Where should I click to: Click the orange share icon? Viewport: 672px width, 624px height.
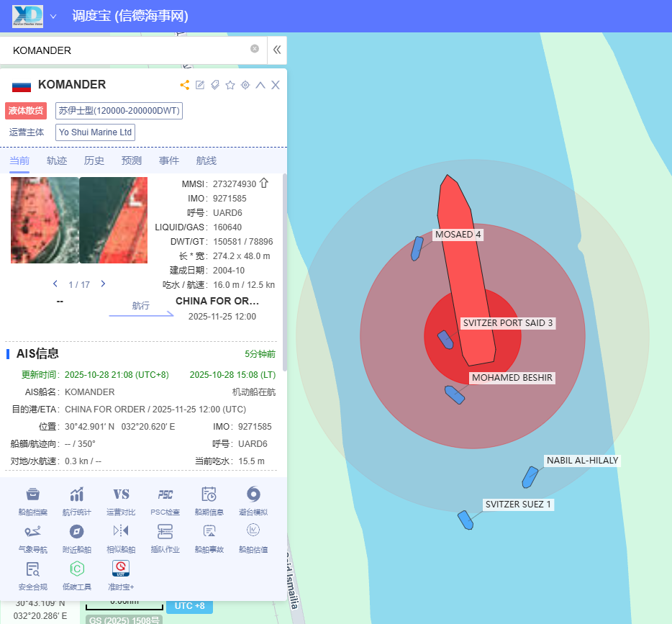pyautogui.click(x=185, y=85)
